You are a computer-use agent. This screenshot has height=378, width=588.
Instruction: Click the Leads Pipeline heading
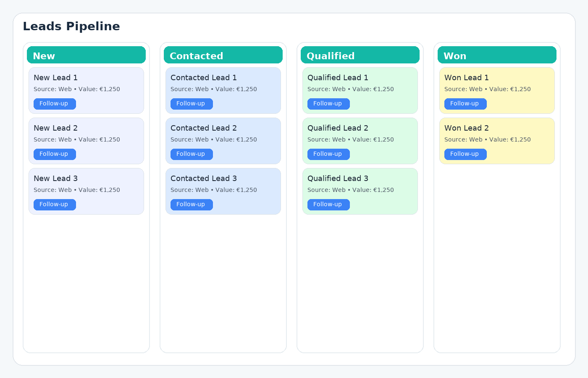pos(71,26)
